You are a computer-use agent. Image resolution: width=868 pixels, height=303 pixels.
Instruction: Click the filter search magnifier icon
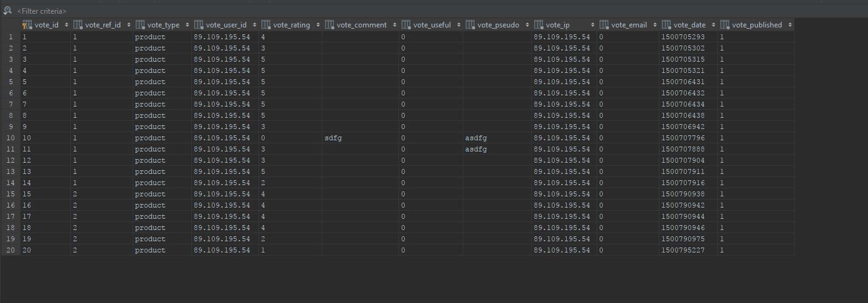click(7, 11)
